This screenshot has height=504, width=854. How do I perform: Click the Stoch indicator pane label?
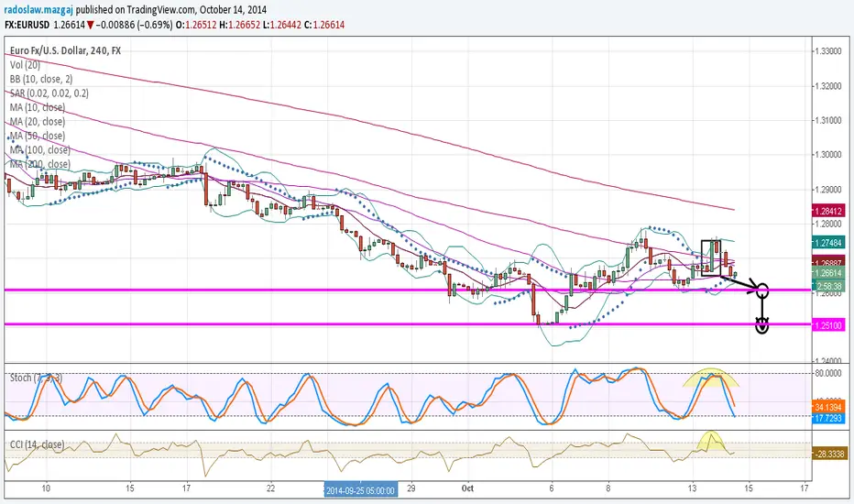(36, 378)
